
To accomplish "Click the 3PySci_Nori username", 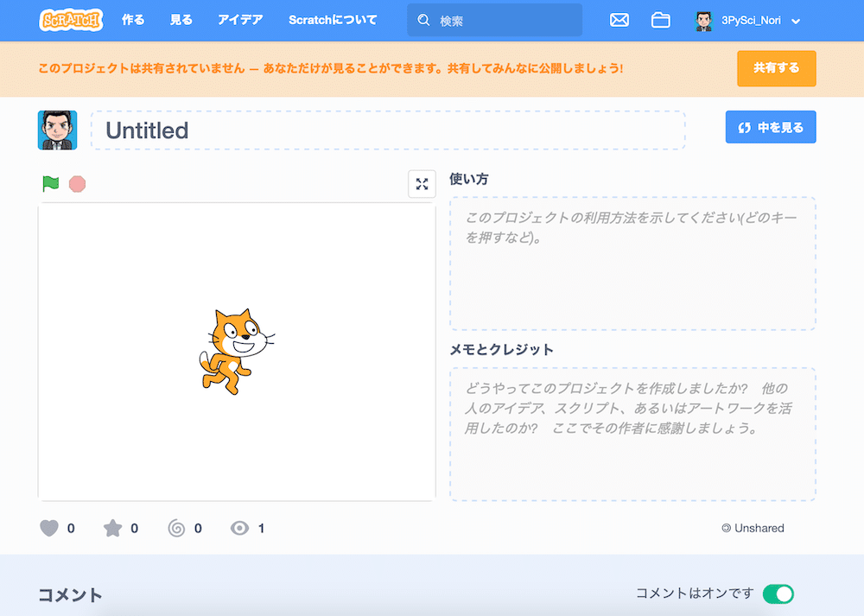I will pyautogui.click(x=751, y=21).
